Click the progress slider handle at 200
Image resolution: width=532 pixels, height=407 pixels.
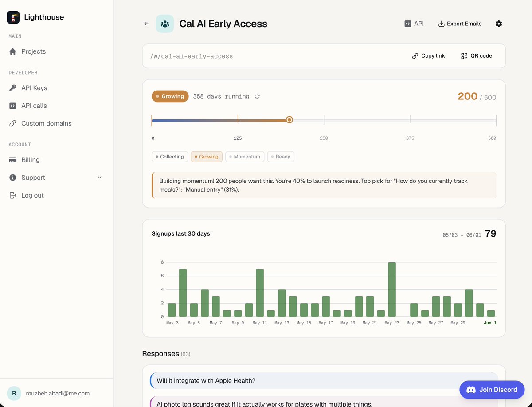pos(289,119)
